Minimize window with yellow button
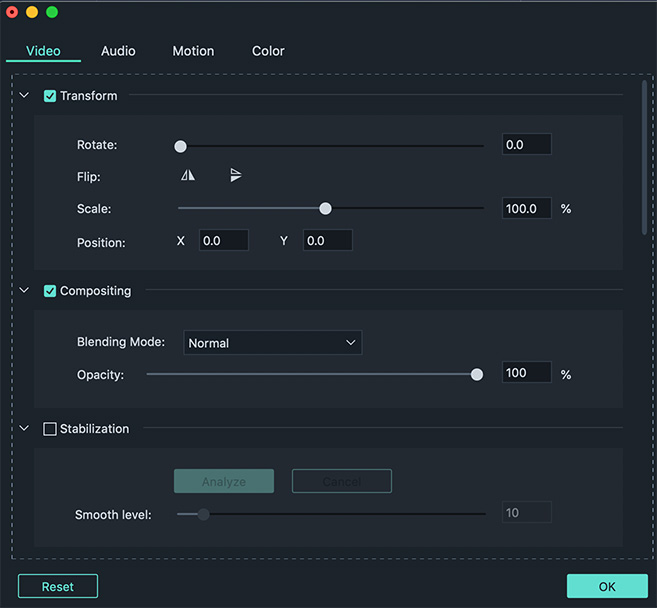 pos(32,12)
